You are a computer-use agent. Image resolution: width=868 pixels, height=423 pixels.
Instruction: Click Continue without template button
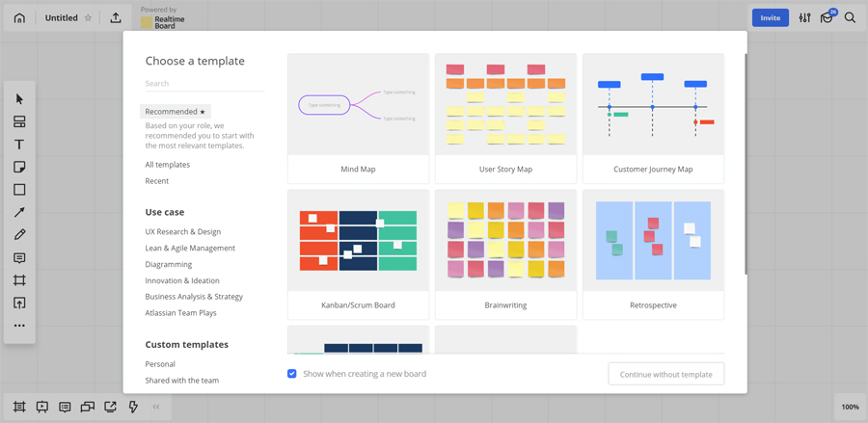pos(665,374)
